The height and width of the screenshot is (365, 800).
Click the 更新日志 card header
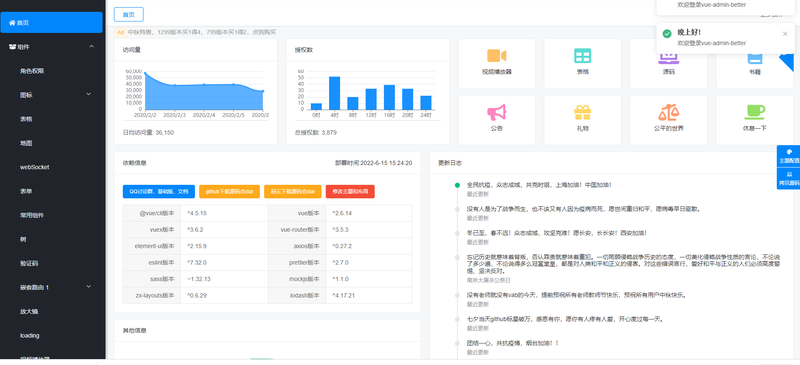(x=611, y=163)
